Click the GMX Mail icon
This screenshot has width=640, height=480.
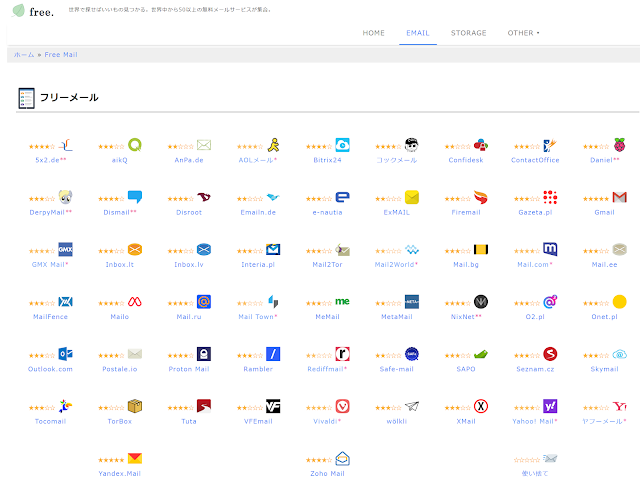tap(65, 249)
